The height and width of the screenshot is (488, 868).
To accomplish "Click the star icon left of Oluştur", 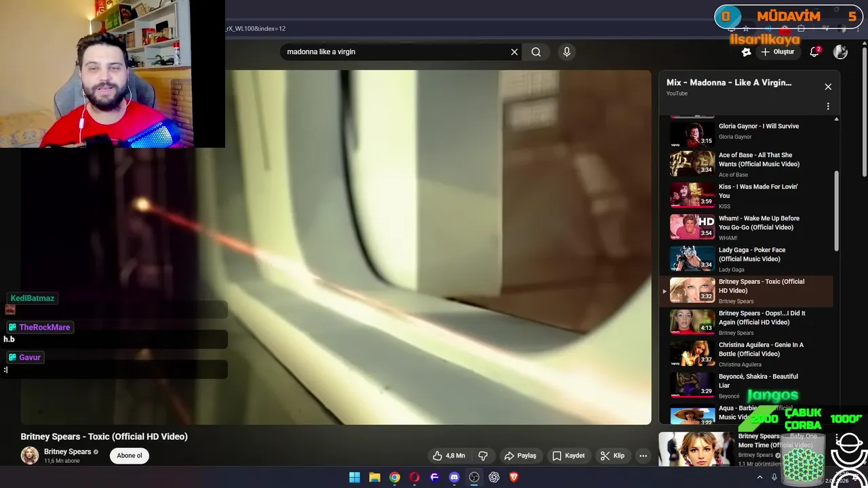I will [x=746, y=52].
